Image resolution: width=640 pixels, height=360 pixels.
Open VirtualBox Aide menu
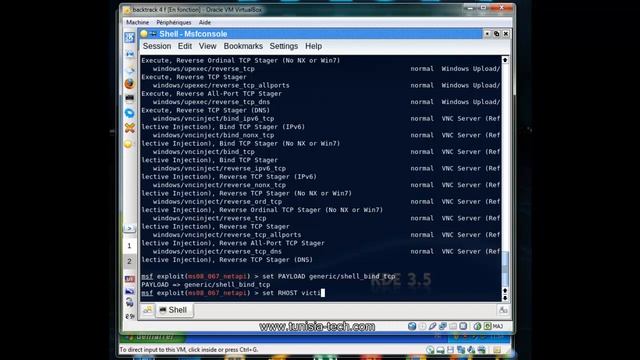205,22
